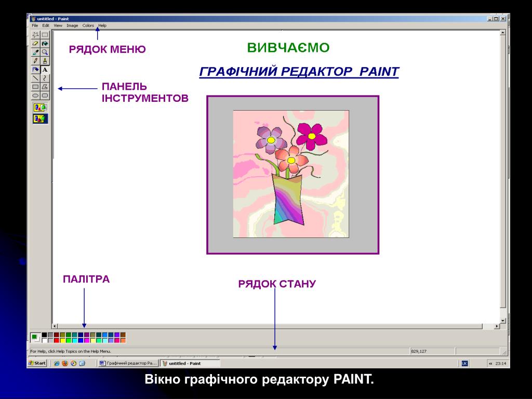Switch to the Word document taskbar button

[x=128, y=363]
